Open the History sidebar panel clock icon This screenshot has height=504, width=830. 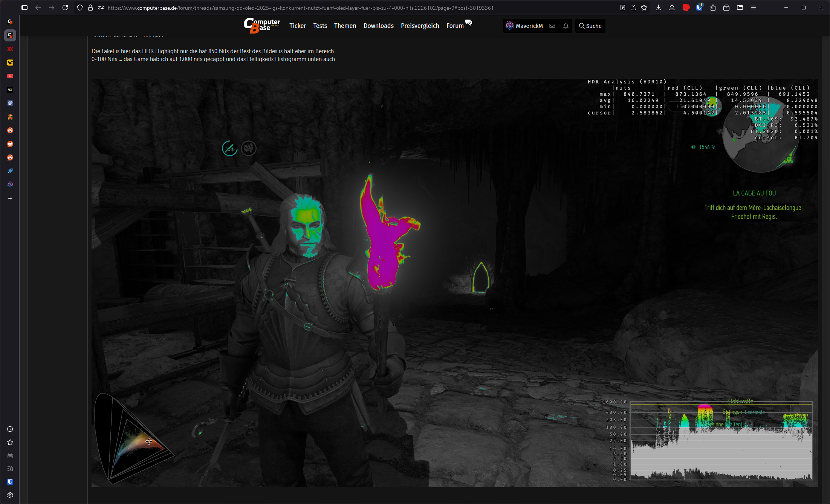[x=10, y=429]
